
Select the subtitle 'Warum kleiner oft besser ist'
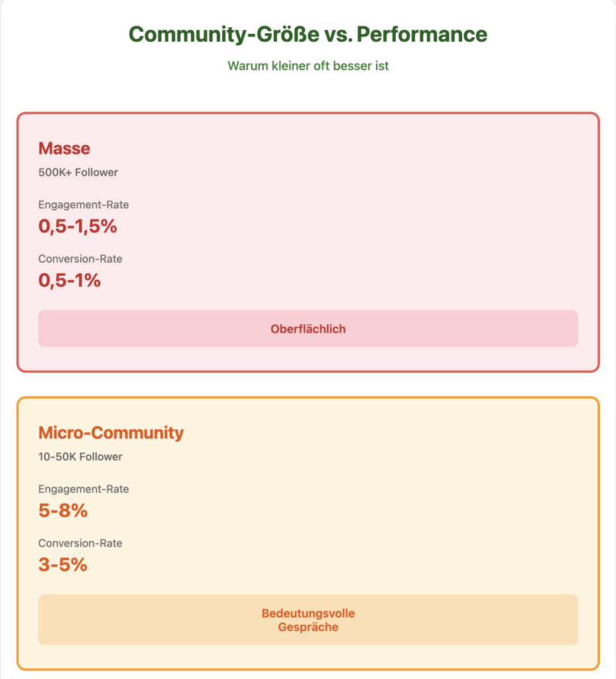[308, 66]
